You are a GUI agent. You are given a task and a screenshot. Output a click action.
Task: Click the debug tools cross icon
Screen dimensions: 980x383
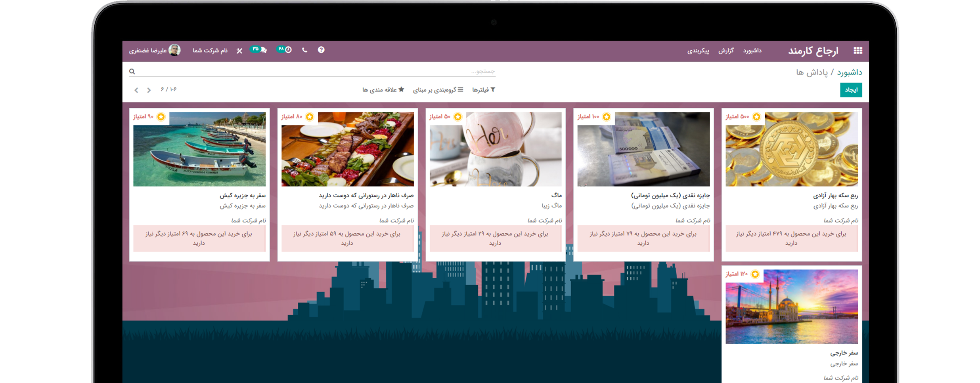[x=239, y=51]
